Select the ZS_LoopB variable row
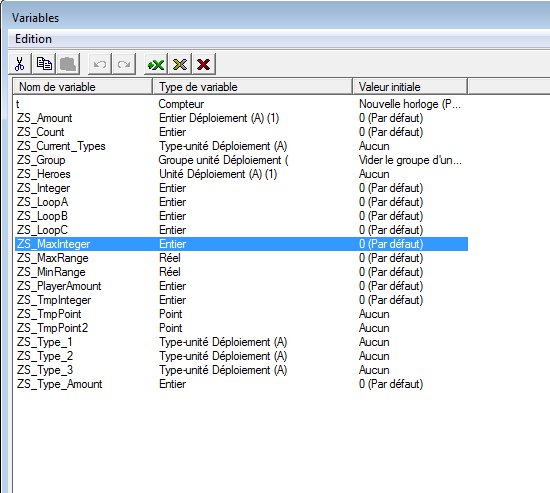Screen dimensions: 550x493 click(241, 216)
